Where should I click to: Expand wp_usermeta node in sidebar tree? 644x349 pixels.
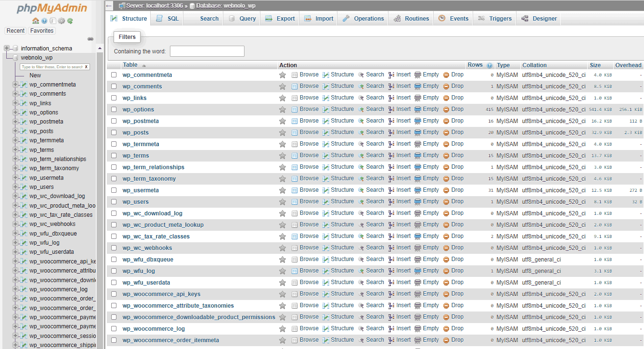coord(15,178)
